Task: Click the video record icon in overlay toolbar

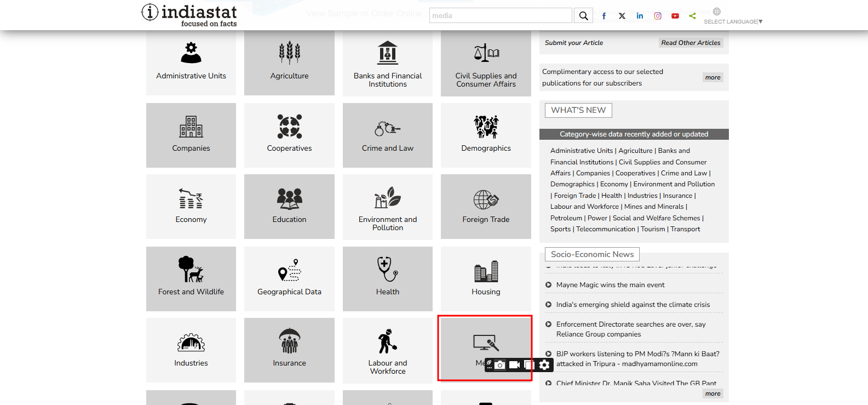Action: (514, 365)
